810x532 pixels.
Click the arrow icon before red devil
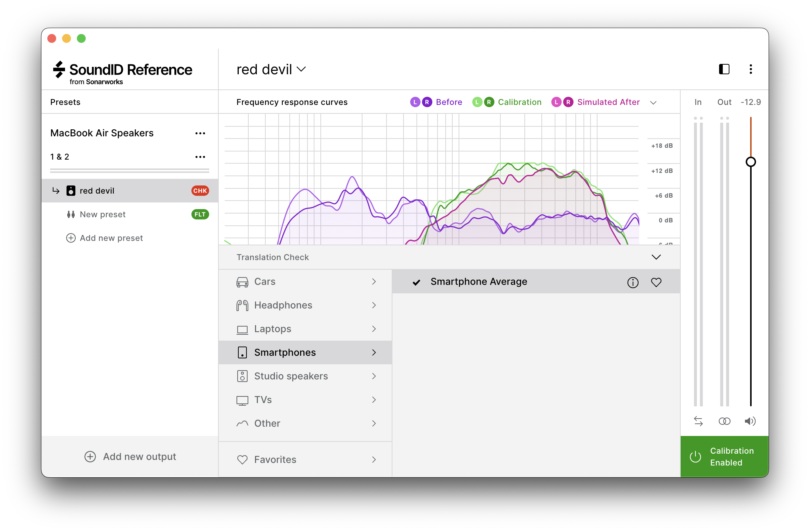[56, 191]
